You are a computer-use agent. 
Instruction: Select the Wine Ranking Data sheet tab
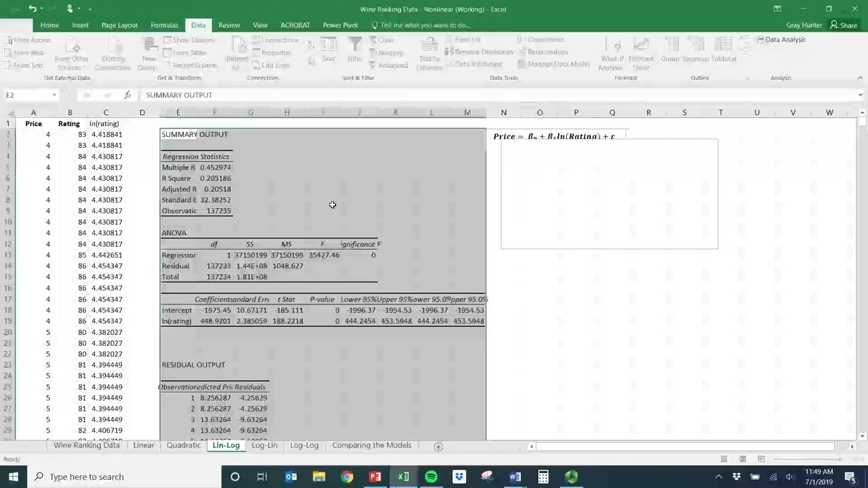click(x=87, y=445)
